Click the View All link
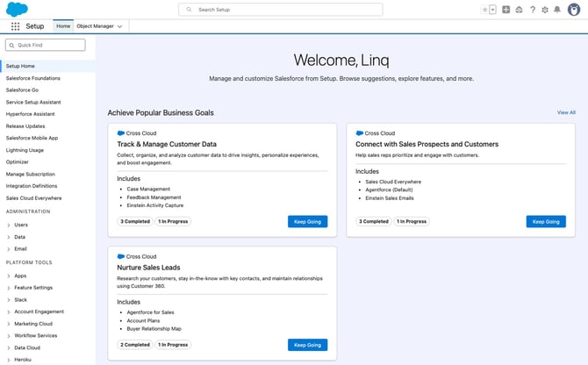588x365 pixels. point(566,112)
